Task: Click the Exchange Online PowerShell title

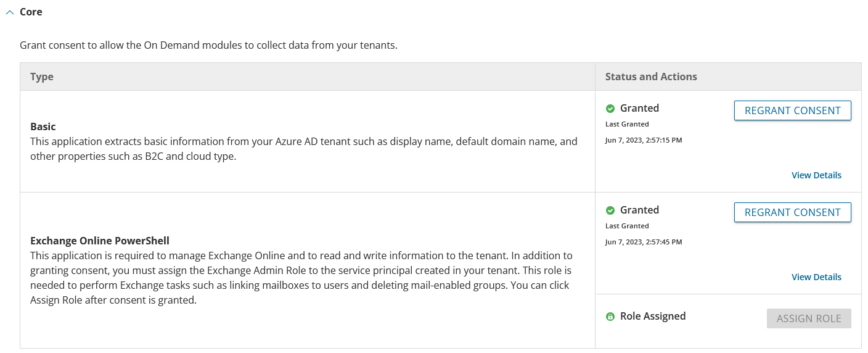Action: pos(100,241)
